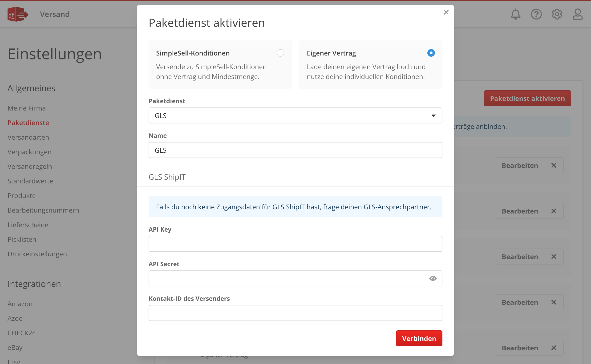Show the API Secret with eye icon
The width and height of the screenshot is (591, 364).
[433, 278]
